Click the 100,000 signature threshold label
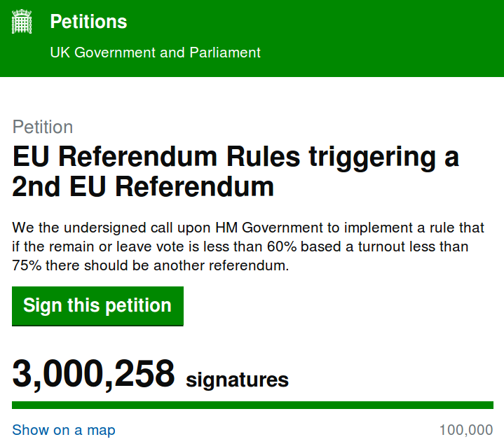 point(466,430)
